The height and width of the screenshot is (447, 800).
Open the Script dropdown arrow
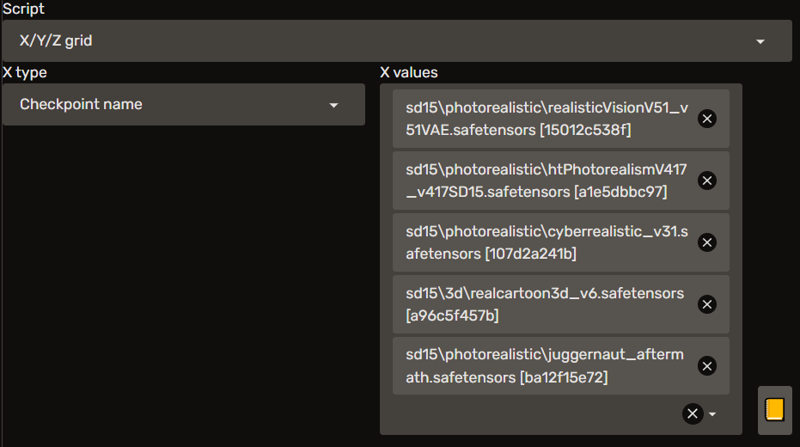coord(760,41)
